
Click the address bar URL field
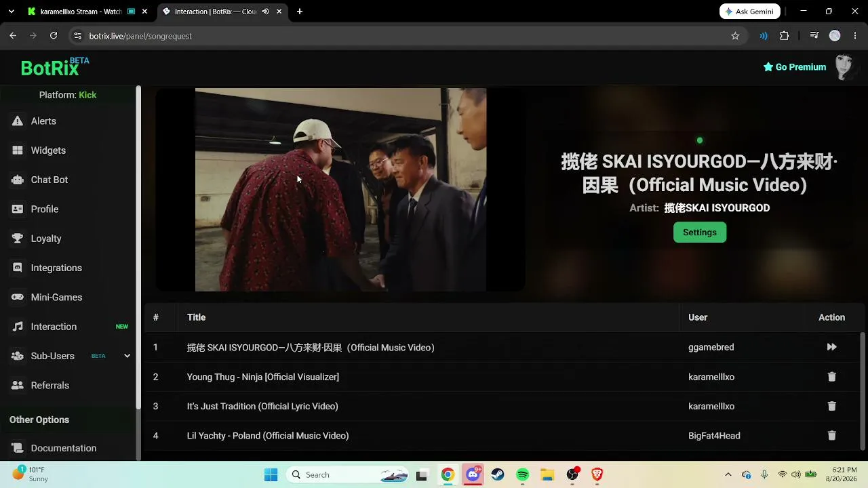click(407, 36)
